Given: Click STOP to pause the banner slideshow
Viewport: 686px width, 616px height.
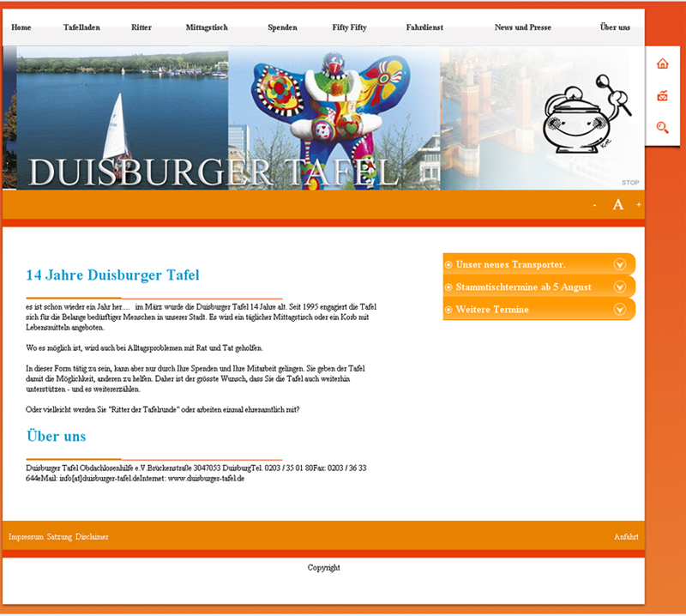Looking at the screenshot, I should click(x=631, y=182).
